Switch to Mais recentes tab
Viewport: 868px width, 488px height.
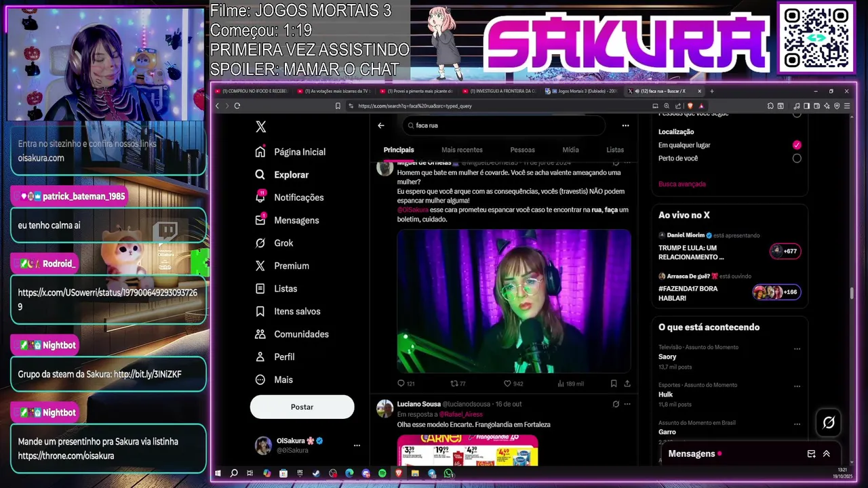click(x=462, y=150)
